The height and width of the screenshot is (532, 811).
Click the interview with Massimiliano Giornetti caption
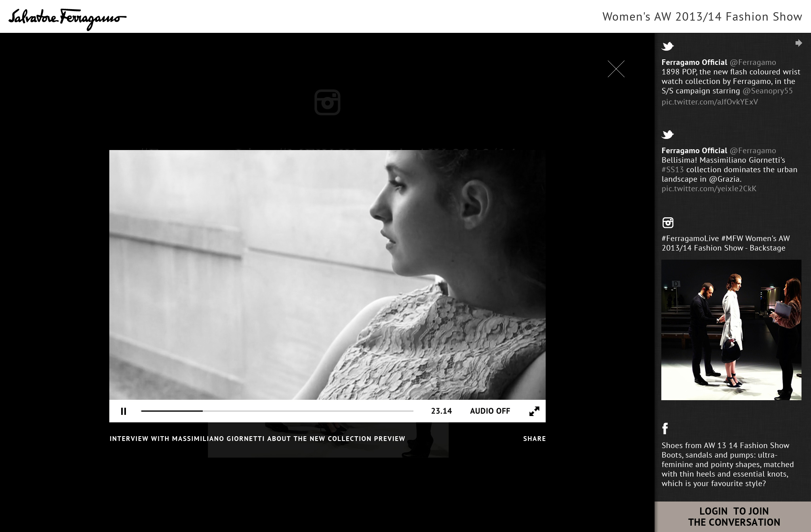(257, 439)
